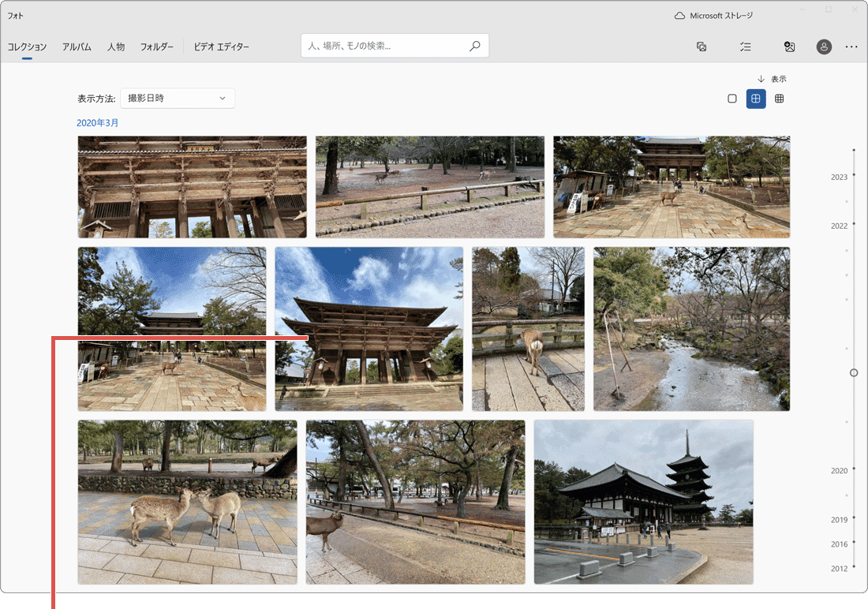Select the multi-select checklist icon
Screen dimensions: 868x609
[x=745, y=47]
